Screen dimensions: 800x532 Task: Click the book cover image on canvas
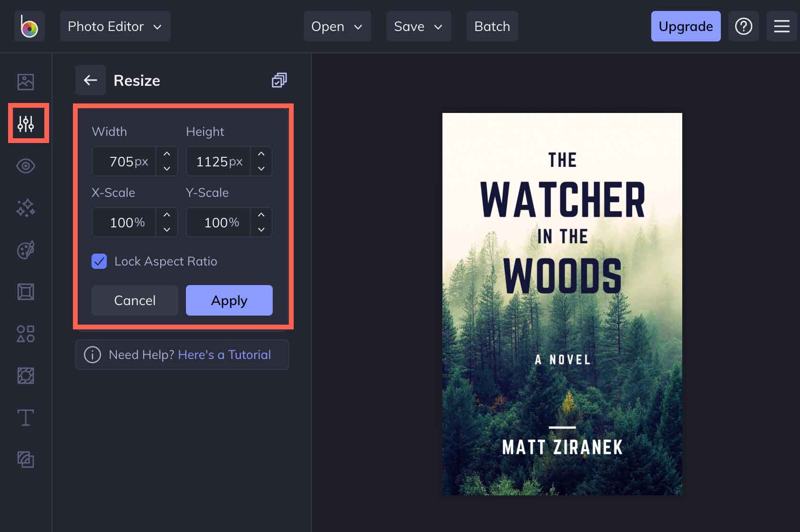[562, 304]
